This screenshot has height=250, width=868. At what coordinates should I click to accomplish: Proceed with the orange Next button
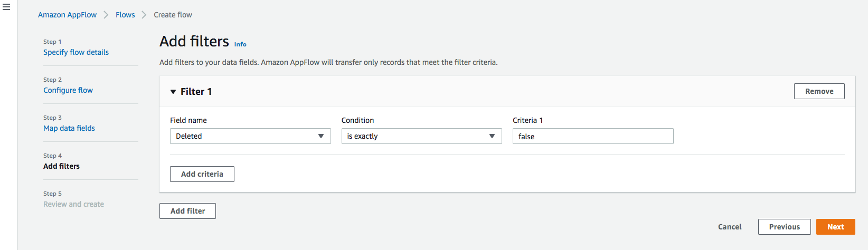pos(835,227)
